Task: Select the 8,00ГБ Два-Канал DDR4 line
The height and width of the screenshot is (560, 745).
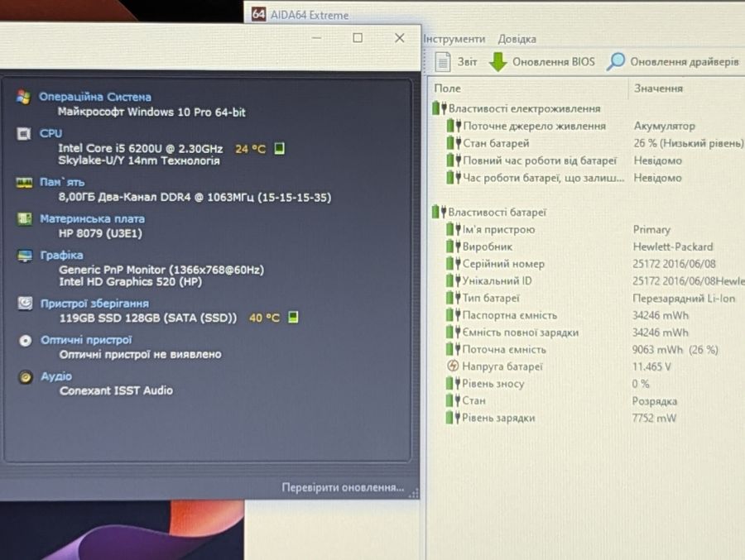Action: pos(195,197)
